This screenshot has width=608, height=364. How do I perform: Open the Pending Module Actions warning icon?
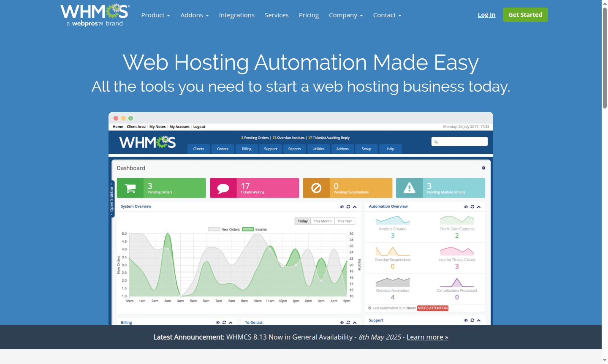coord(409,187)
